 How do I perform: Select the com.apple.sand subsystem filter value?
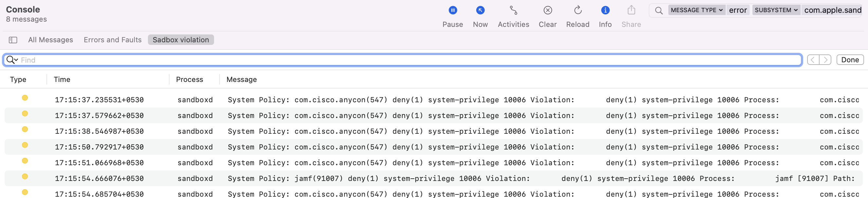(x=832, y=10)
